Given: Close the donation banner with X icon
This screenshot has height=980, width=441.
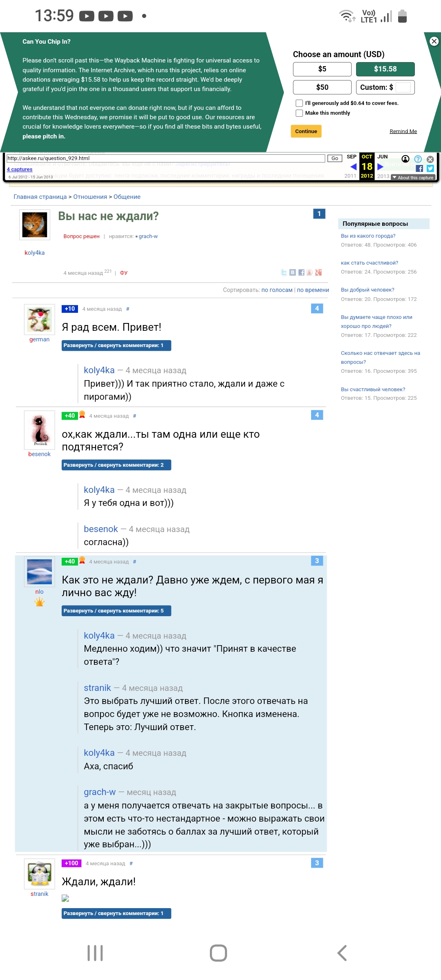Looking at the screenshot, I should (x=434, y=41).
